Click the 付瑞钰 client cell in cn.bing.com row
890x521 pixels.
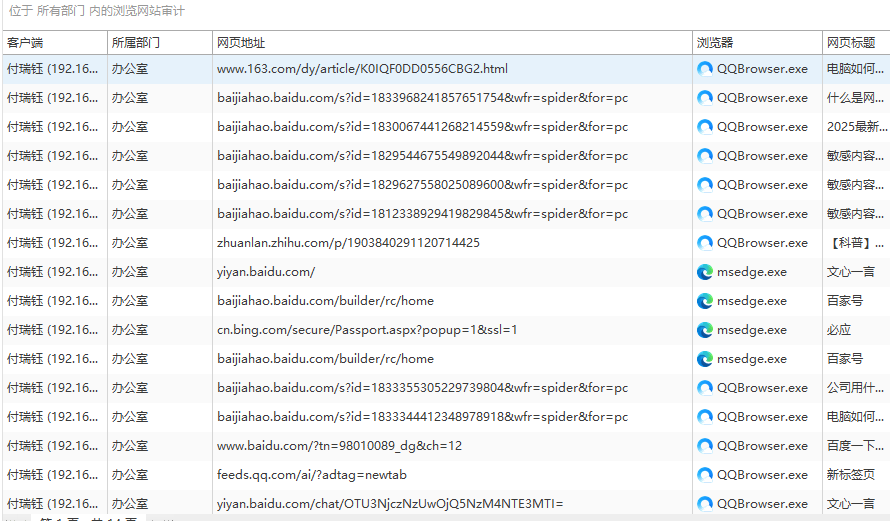coord(52,330)
